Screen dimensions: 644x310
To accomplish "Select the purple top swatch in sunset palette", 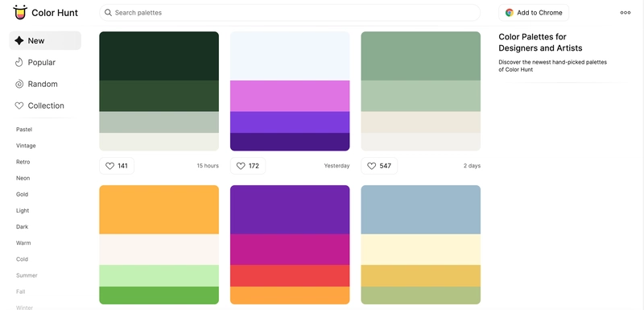I will 290,210.
